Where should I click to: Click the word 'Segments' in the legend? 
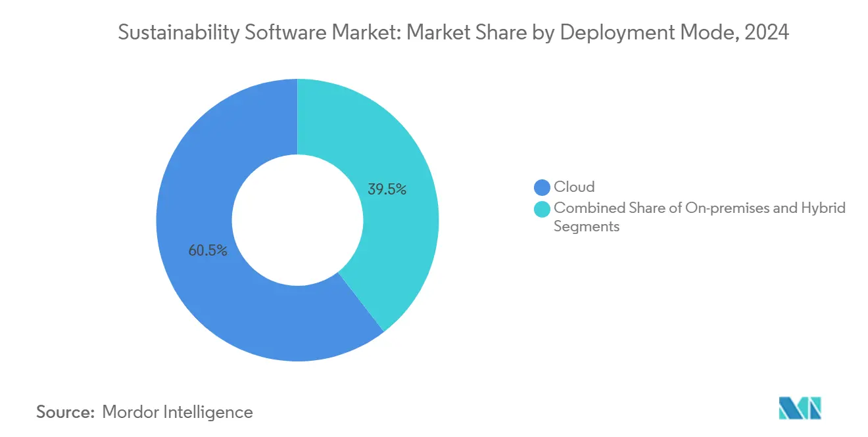587,226
